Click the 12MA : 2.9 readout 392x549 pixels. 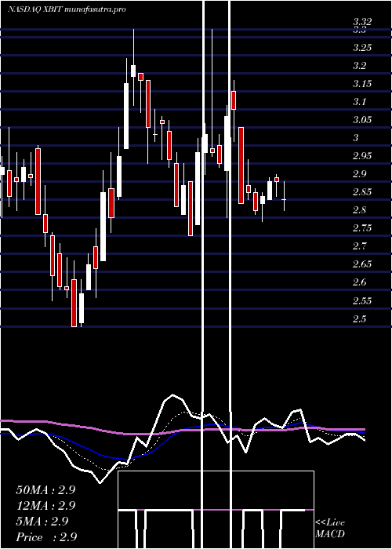pos(45,506)
